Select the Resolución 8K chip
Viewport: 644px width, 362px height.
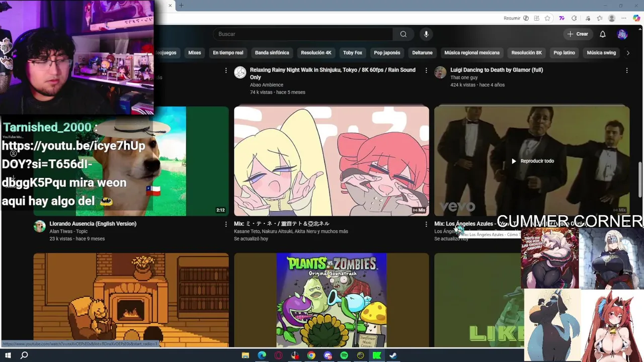[x=527, y=53]
